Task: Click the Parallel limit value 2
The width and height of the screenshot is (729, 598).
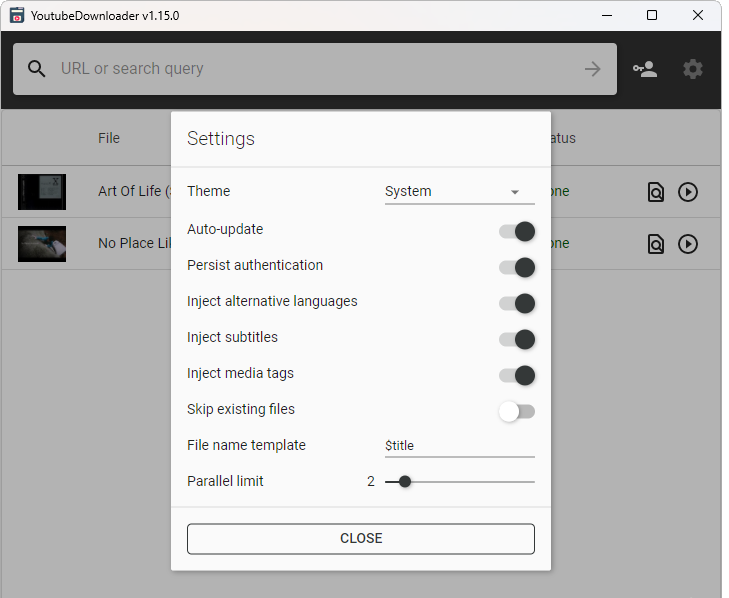Action: pos(371,481)
